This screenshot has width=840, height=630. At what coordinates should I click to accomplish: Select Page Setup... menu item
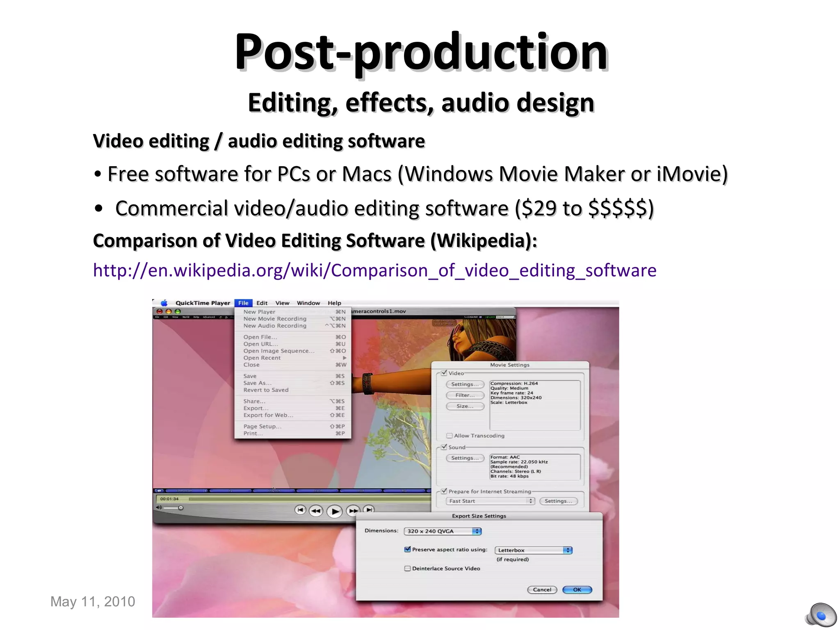[x=293, y=427]
